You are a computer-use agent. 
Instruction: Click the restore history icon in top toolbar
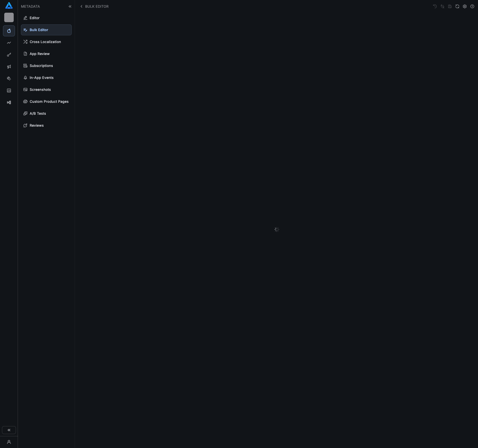[435, 6]
